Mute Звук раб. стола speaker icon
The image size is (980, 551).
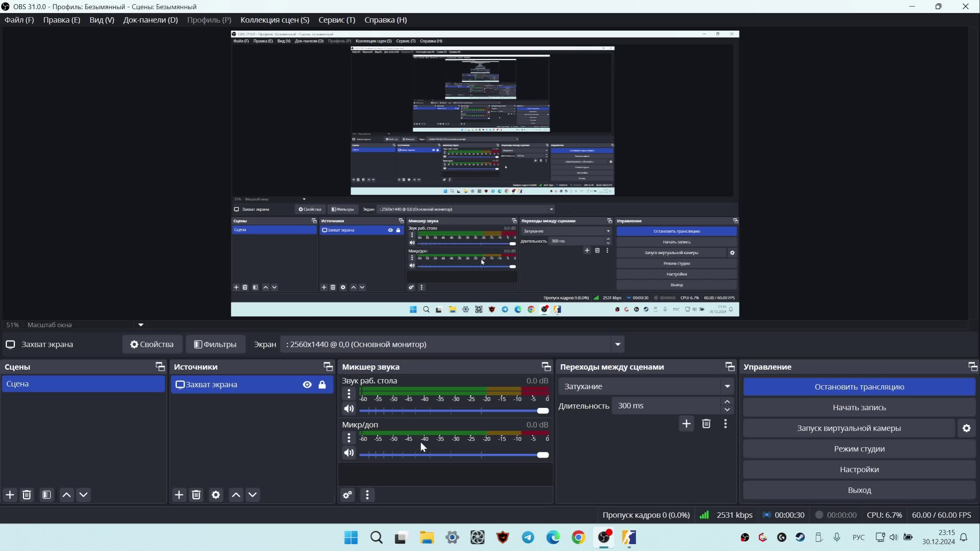pyautogui.click(x=349, y=409)
